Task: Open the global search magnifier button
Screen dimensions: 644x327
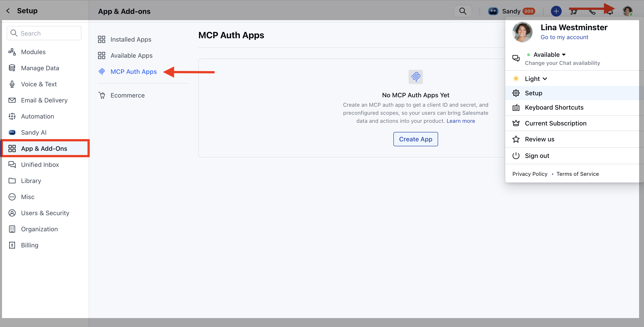Action: click(463, 11)
